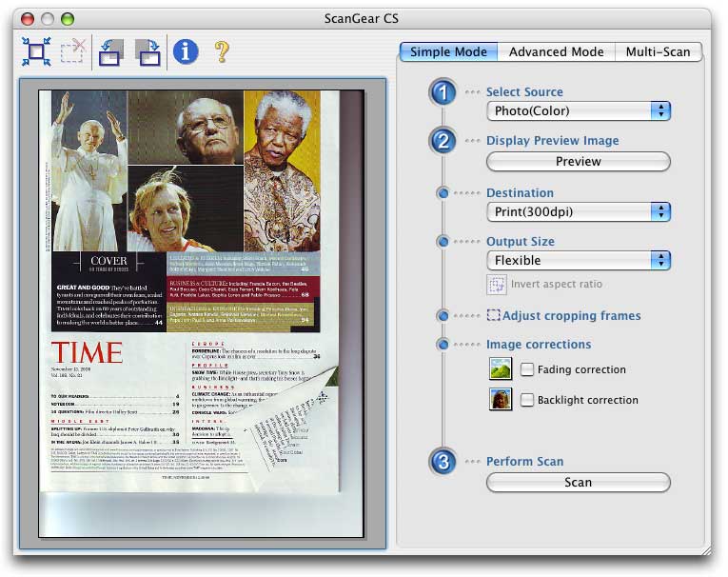Enable the Backlight correction checkbox
The image size is (728, 577).
point(527,401)
